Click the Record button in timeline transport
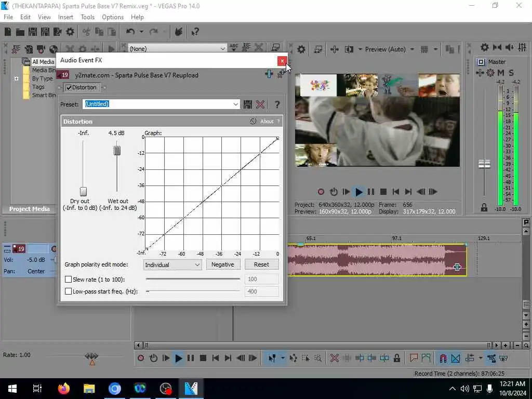The height and width of the screenshot is (399, 532). [x=141, y=358]
